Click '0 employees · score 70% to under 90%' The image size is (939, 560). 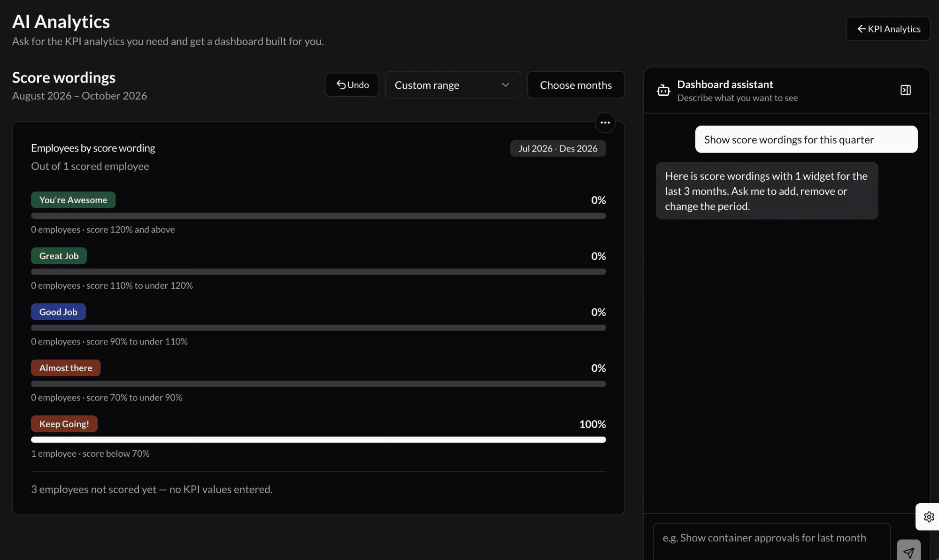(107, 398)
